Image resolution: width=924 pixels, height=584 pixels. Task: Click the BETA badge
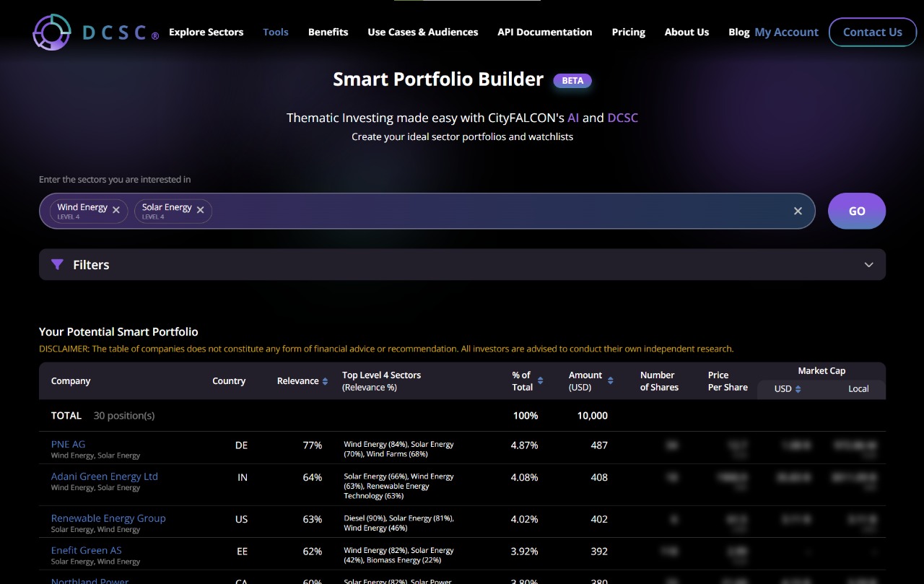[x=572, y=80]
